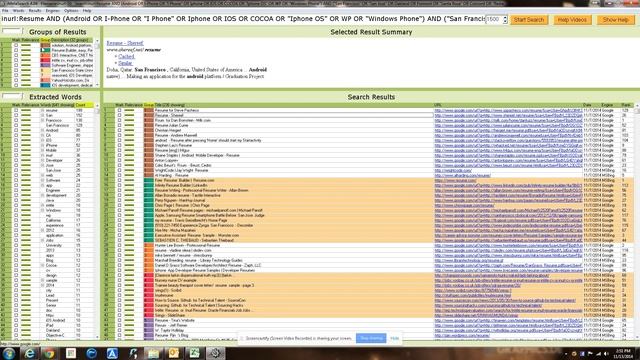Viewport: 640px width, 360px height.
Task: Select result 'Shane Staples | Android Mobile Developer - Resume'
Action: 197,156
